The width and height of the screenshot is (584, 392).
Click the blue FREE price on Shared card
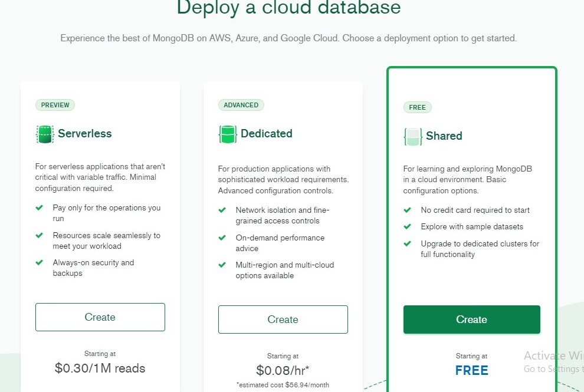coord(471,370)
